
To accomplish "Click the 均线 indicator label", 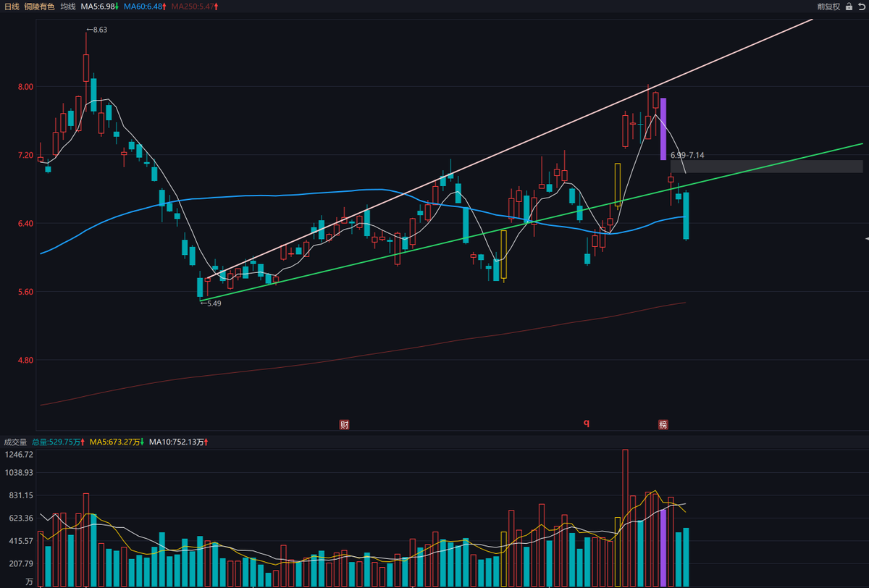I will click(67, 7).
